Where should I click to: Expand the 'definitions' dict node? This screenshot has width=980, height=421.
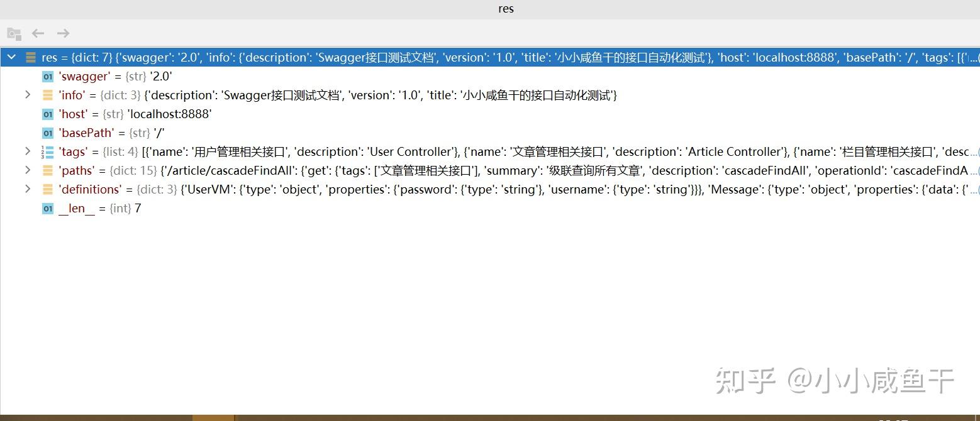28,189
